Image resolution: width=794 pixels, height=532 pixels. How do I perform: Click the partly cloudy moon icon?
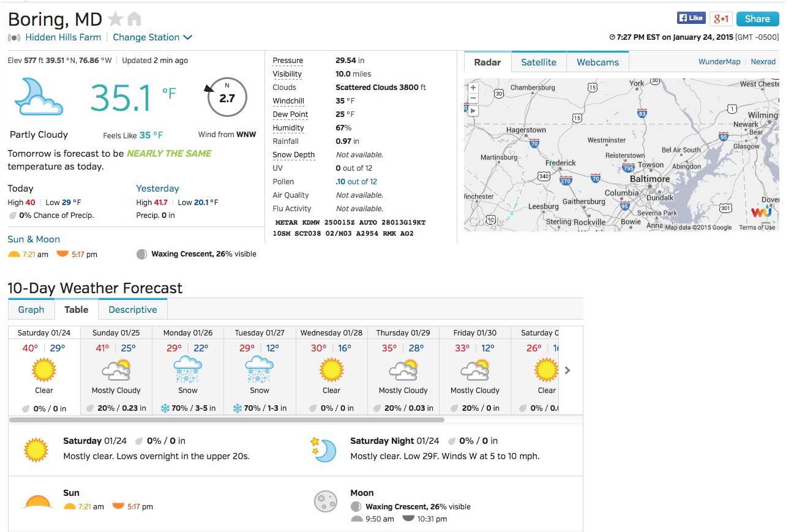pyautogui.click(x=39, y=97)
